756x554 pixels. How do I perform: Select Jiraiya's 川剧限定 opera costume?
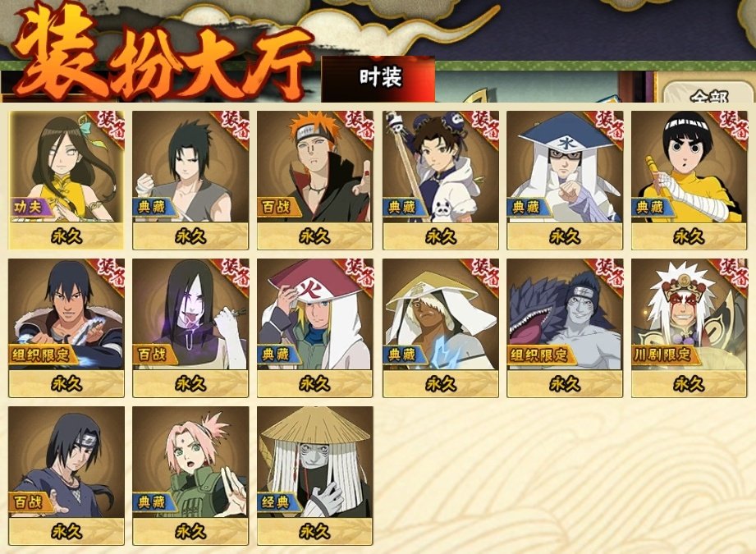click(x=689, y=327)
